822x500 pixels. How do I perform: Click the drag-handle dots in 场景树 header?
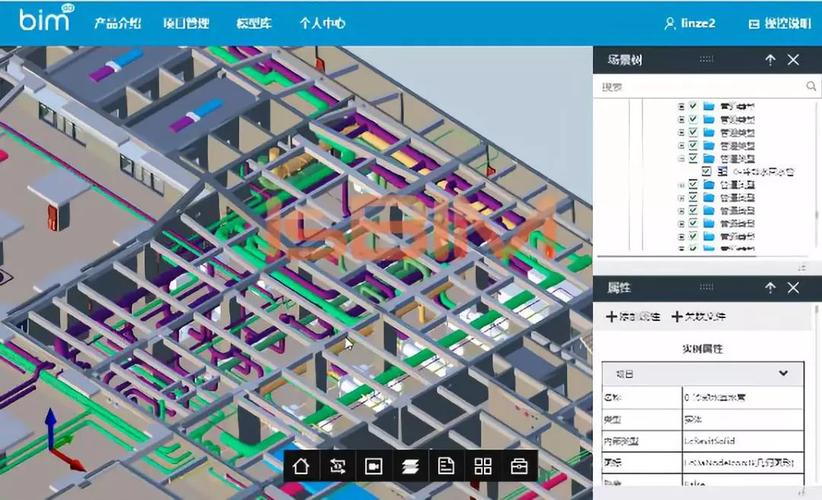pyautogui.click(x=706, y=59)
